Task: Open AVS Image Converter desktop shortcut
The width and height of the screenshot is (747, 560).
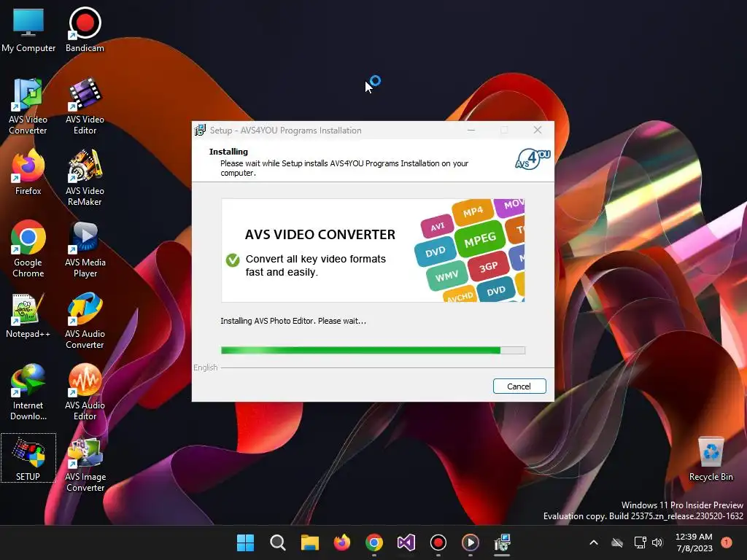Action: [x=85, y=464]
